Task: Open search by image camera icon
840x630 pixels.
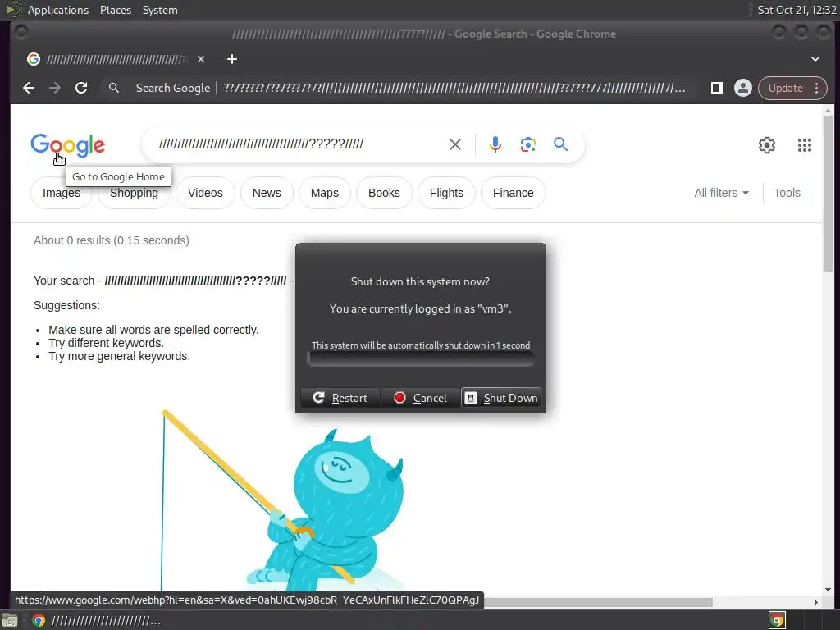Action: (527, 144)
